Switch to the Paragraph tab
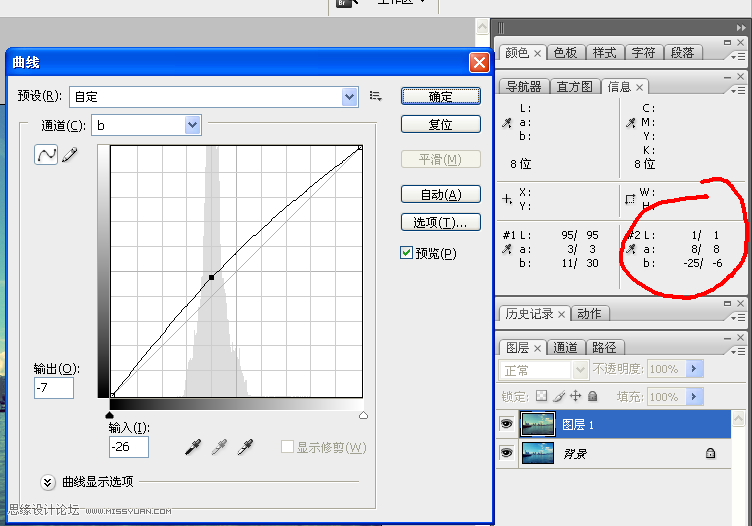The height and width of the screenshot is (526, 752). tap(682, 52)
